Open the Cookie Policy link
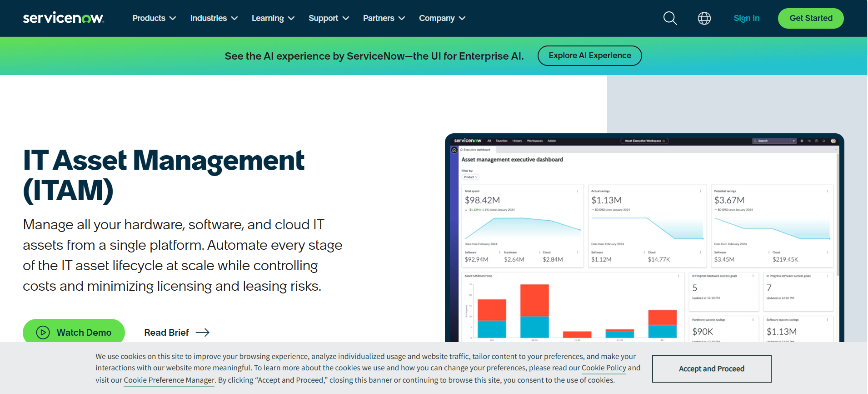The height and width of the screenshot is (394, 868). (604, 368)
